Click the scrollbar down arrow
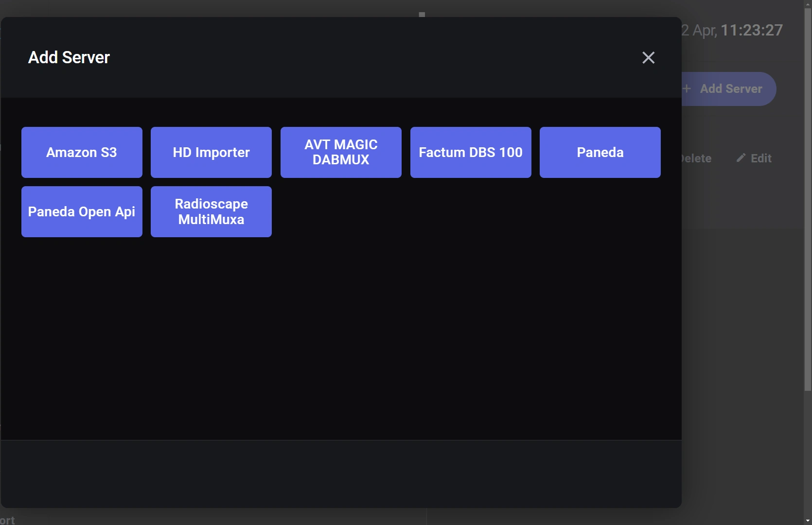This screenshot has height=525, width=812. [x=808, y=521]
